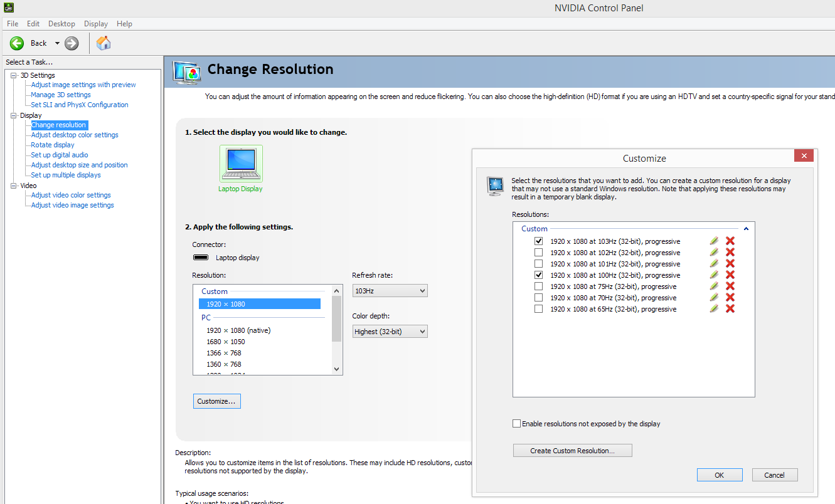The height and width of the screenshot is (504, 835).
Task: Click the green Back arrow icon
Action: [x=17, y=43]
